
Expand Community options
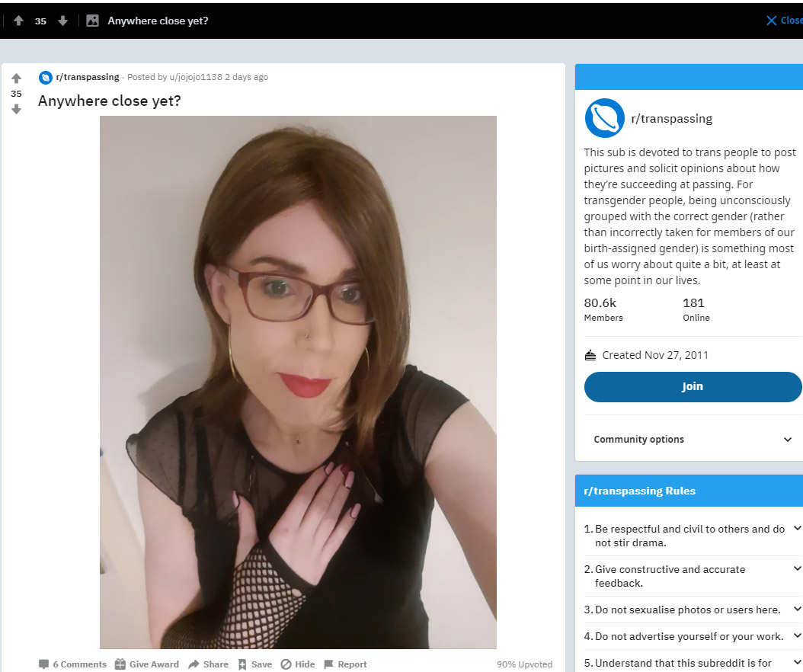click(693, 439)
